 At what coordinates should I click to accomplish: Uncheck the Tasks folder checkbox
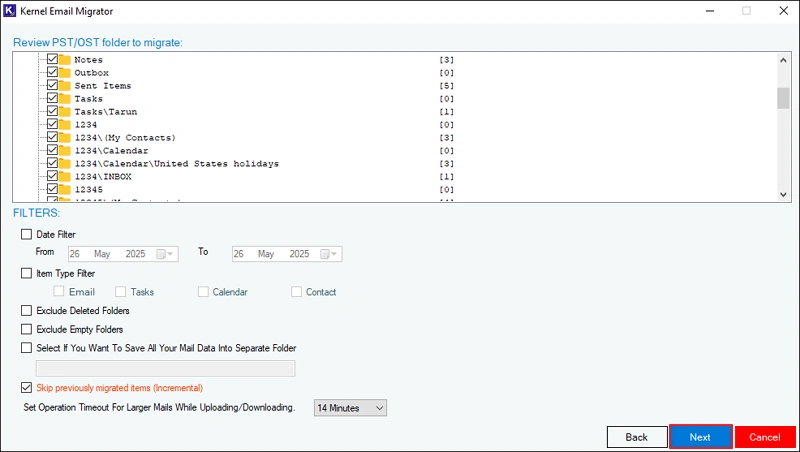coord(52,98)
